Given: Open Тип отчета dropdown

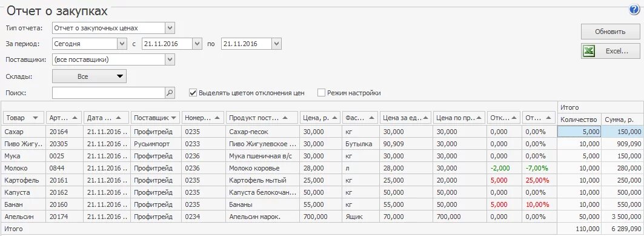Looking at the screenshot, I should [x=170, y=29].
